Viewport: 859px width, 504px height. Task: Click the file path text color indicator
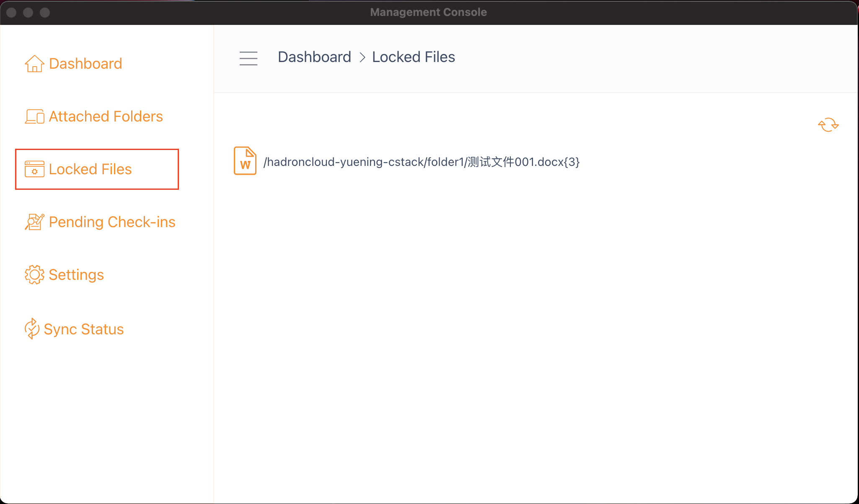point(420,162)
